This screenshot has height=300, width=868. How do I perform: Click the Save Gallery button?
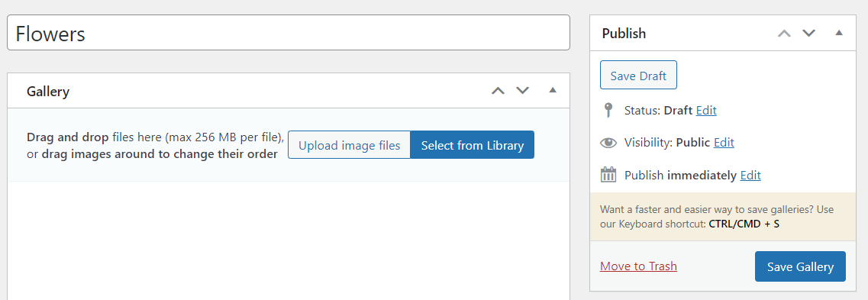click(800, 266)
